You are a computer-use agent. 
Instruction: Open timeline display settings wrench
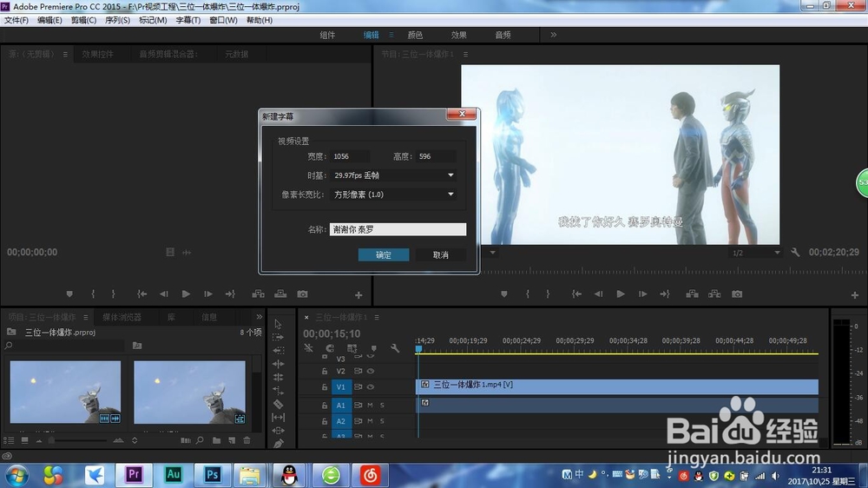click(x=395, y=348)
